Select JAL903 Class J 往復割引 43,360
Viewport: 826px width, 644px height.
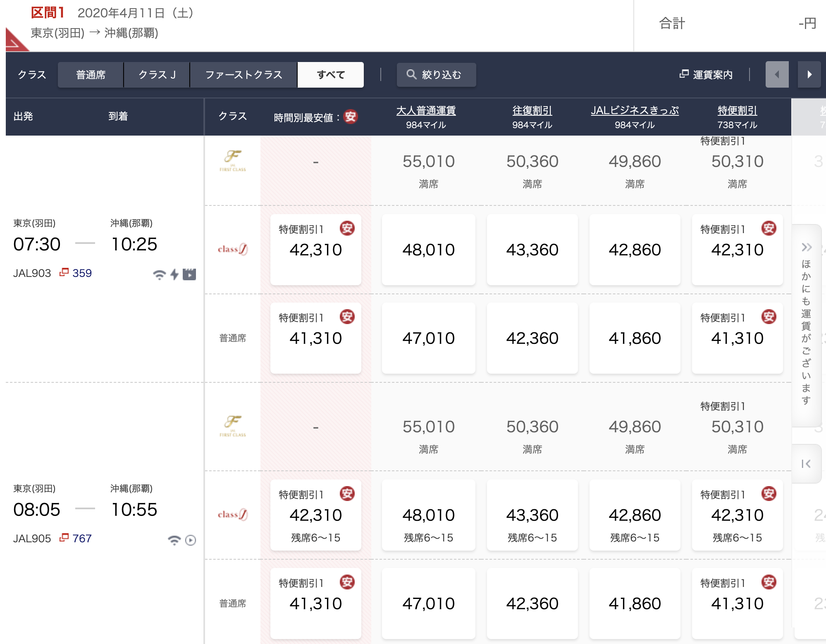[532, 250]
